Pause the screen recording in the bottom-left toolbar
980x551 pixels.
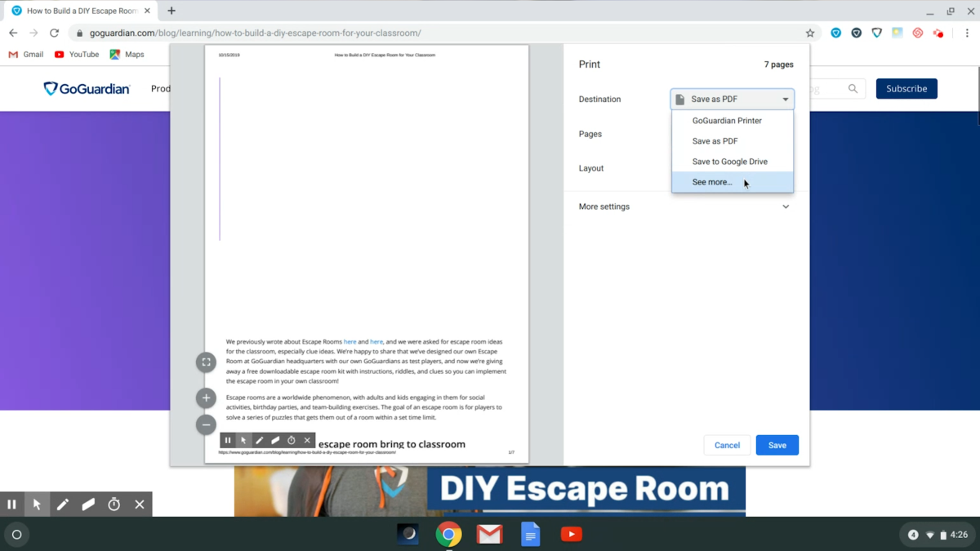point(11,504)
